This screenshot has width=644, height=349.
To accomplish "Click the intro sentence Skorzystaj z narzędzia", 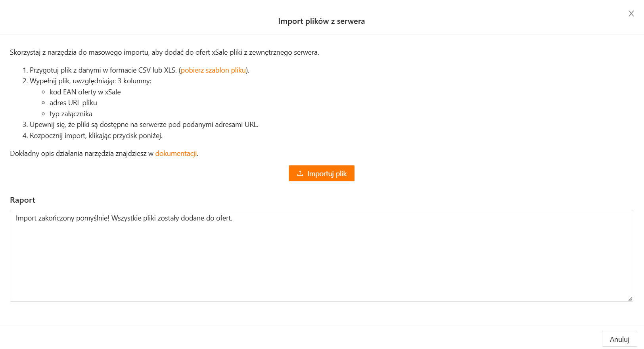I will pyautogui.click(x=164, y=52).
